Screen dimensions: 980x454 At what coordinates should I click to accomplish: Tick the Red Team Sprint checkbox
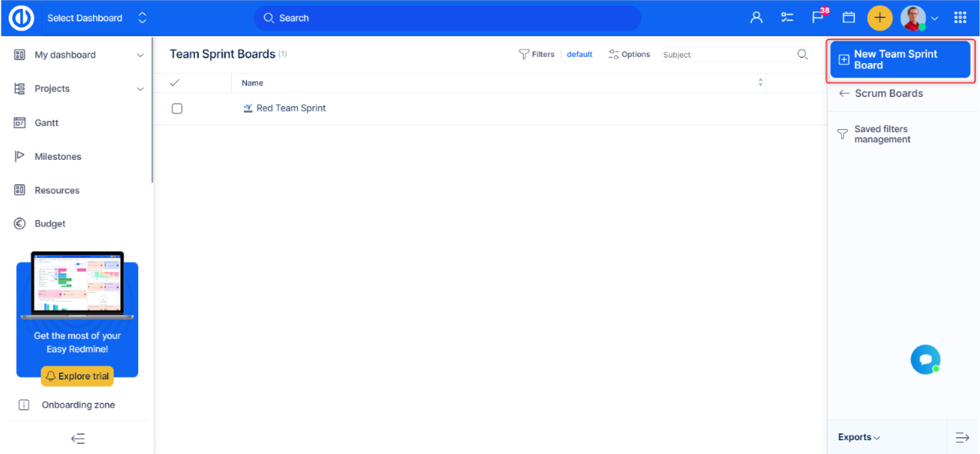coord(177,108)
